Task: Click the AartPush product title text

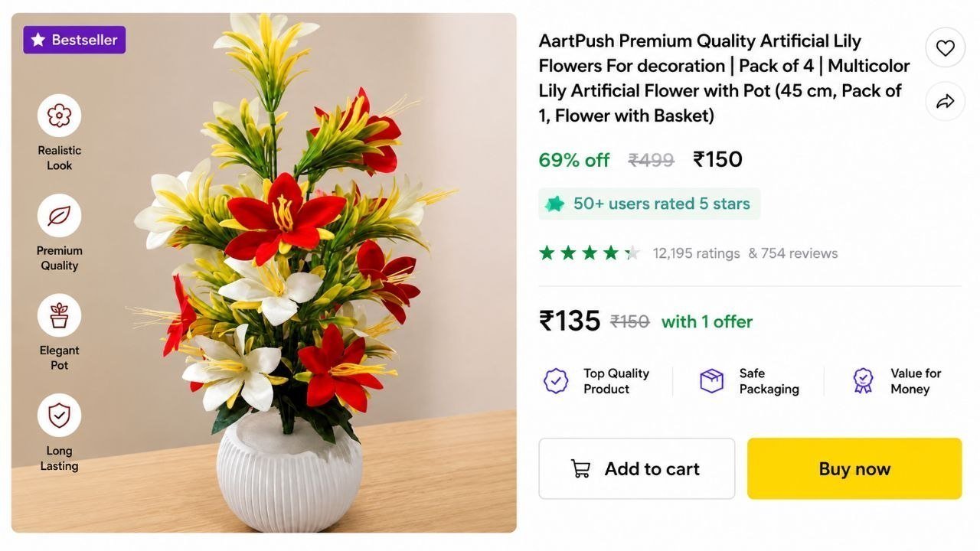Action: (x=724, y=78)
